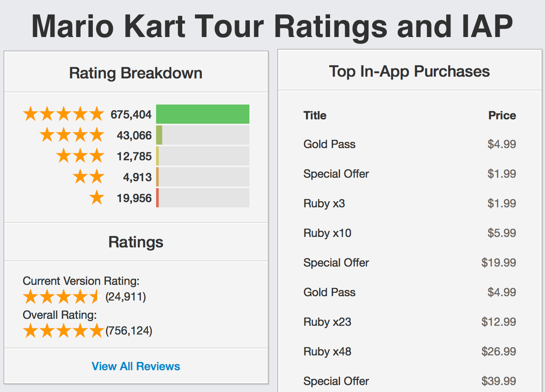Click the single-star rating row icon
This screenshot has height=392, width=545.
[x=97, y=198]
